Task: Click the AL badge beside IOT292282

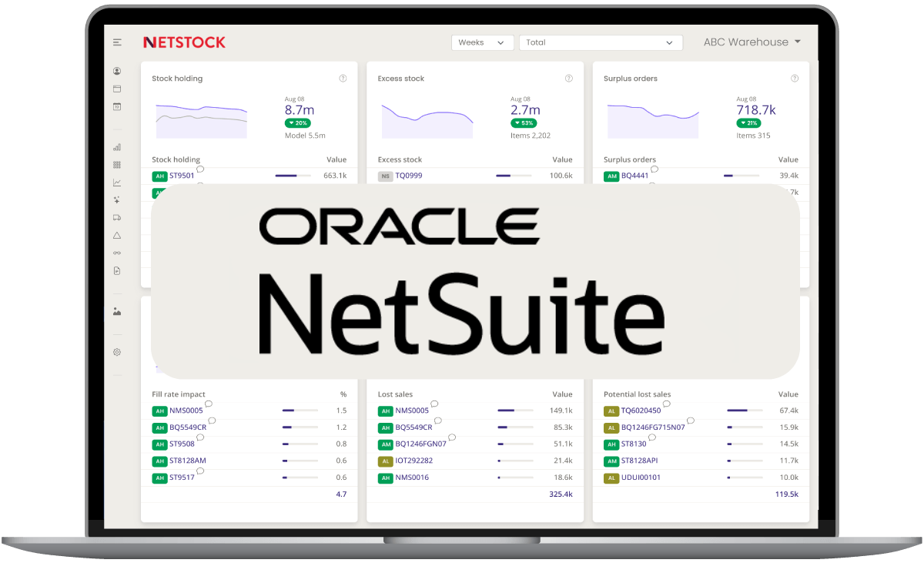Action: coord(386,461)
